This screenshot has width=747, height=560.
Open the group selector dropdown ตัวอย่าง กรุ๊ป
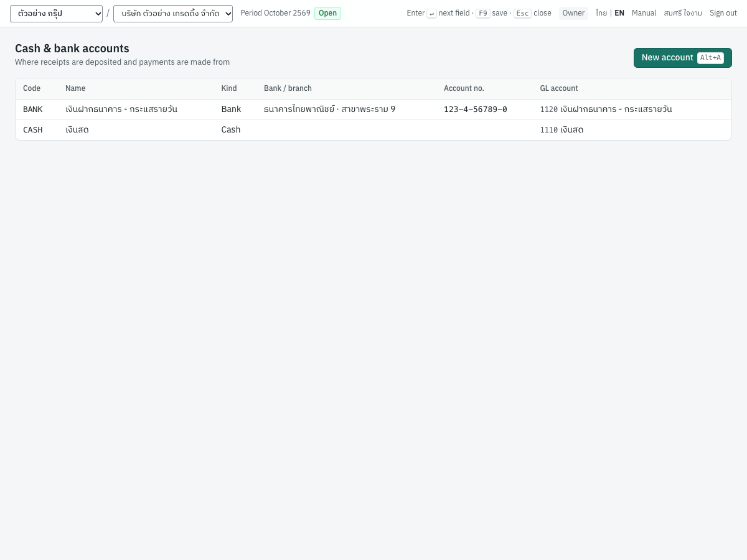click(x=56, y=14)
